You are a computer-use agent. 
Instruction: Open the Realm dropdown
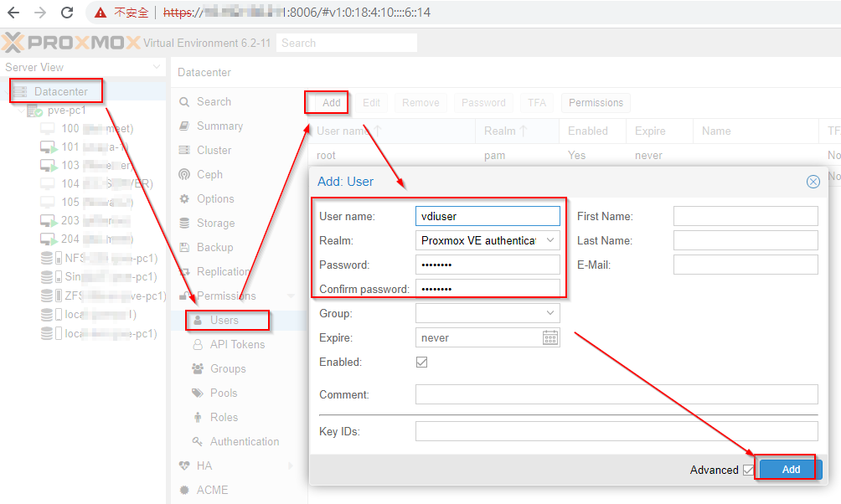550,241
